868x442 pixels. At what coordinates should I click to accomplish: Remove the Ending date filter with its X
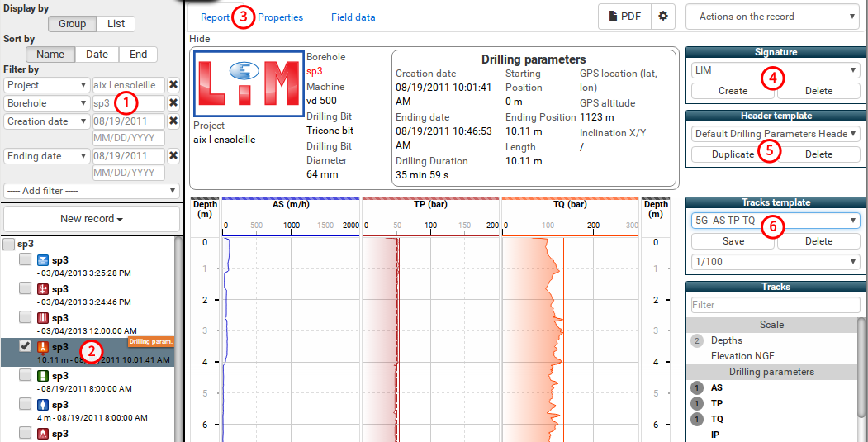pos(173,156)
